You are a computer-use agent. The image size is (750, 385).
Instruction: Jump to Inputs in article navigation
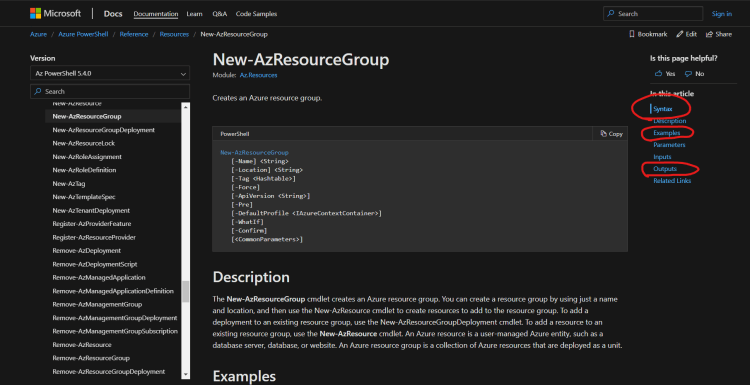662,157
